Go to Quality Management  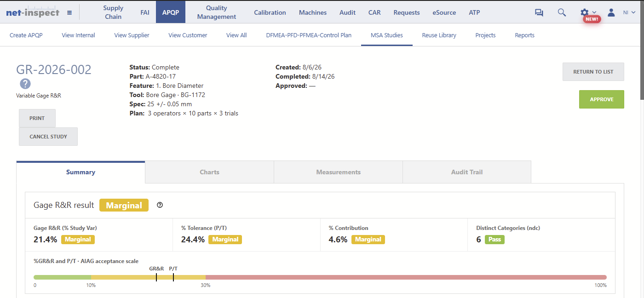[x=217, y=12]
